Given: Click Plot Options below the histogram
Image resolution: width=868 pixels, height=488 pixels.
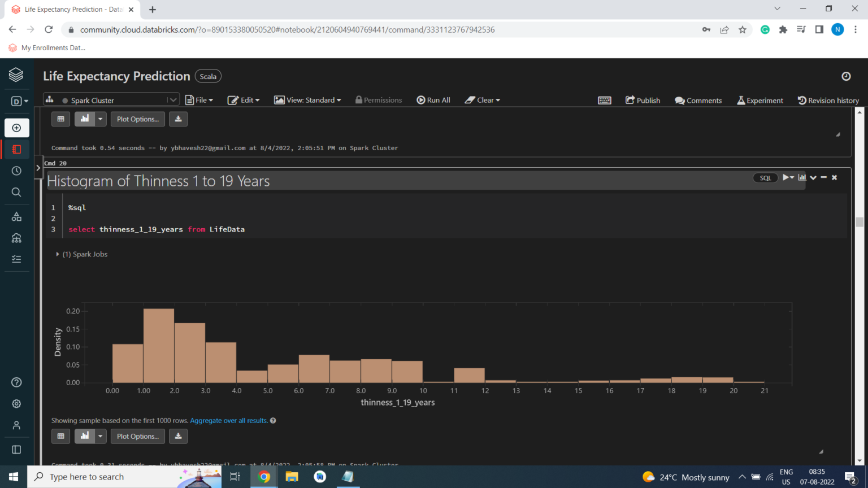Looking at the screenshot, I should [x=137, y=436].
